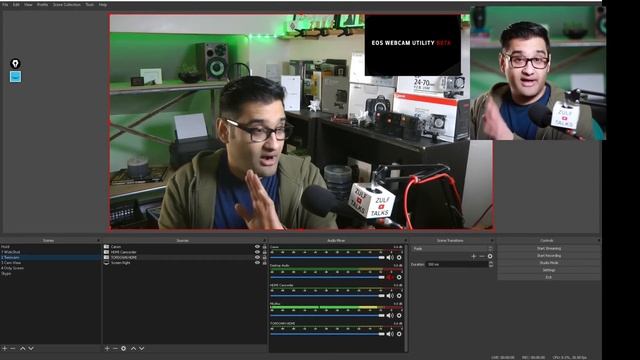640x360 pixels.
Task: Move source down in Sources list
Action: (142, 349)
